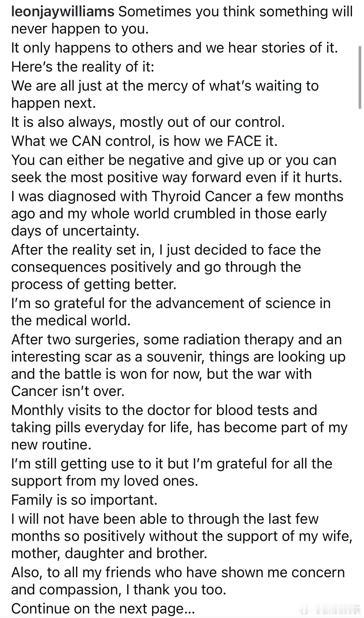Click the line 'Family is so important.'
This screenshot has height=618, width=364.
coord(84,500)
